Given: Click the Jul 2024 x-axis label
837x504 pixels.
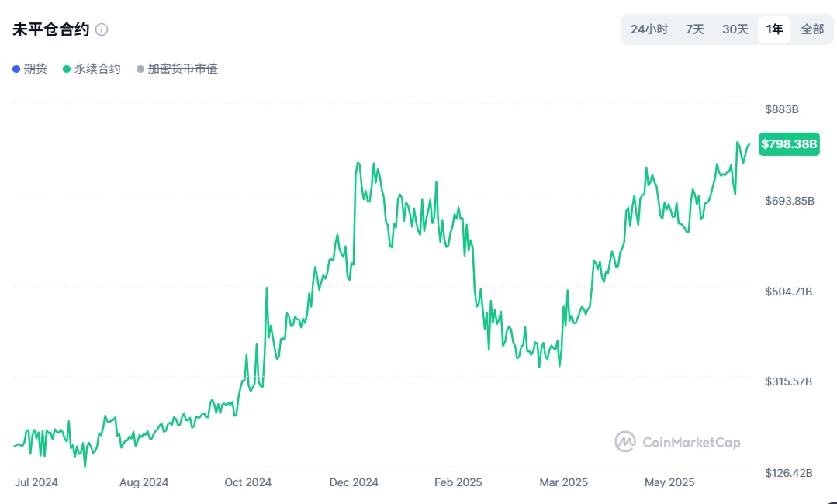Looking at the screenshot, I should (x=36, y=482).
